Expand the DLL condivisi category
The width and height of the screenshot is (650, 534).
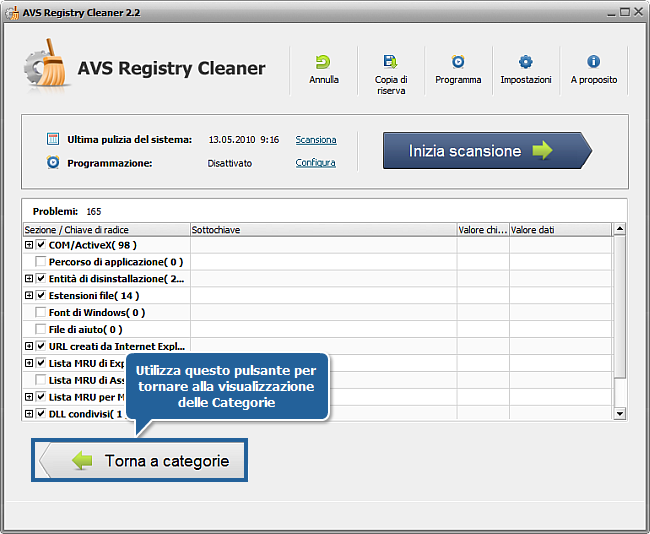[x=29, y=413]
